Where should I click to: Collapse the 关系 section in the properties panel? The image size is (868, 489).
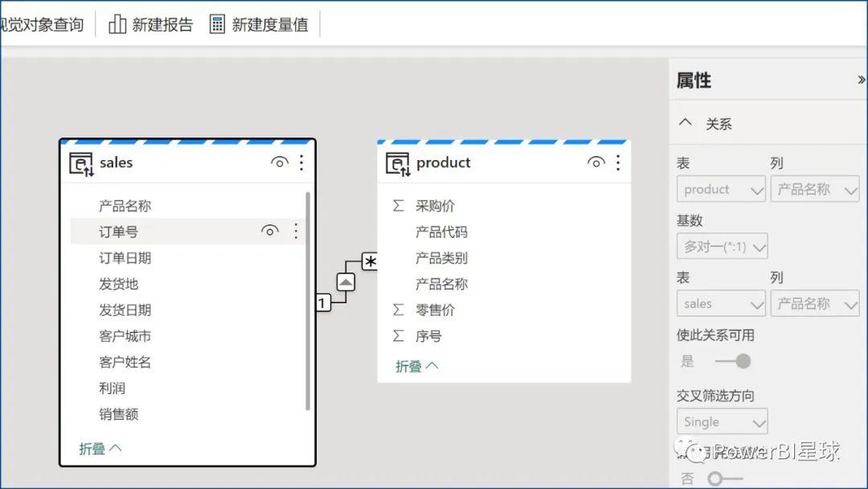point(685,122)
